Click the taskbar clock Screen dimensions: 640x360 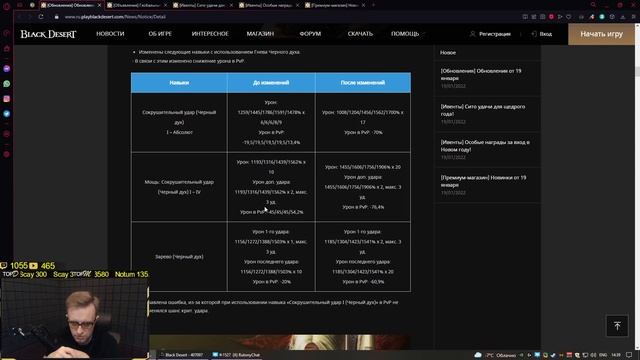coord(616,355)
